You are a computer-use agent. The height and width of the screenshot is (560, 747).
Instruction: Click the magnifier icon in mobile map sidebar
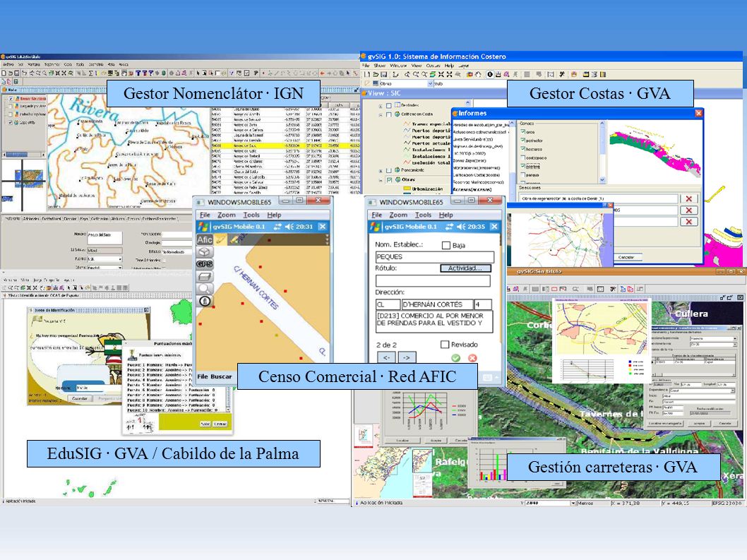(x=205, y=289)
